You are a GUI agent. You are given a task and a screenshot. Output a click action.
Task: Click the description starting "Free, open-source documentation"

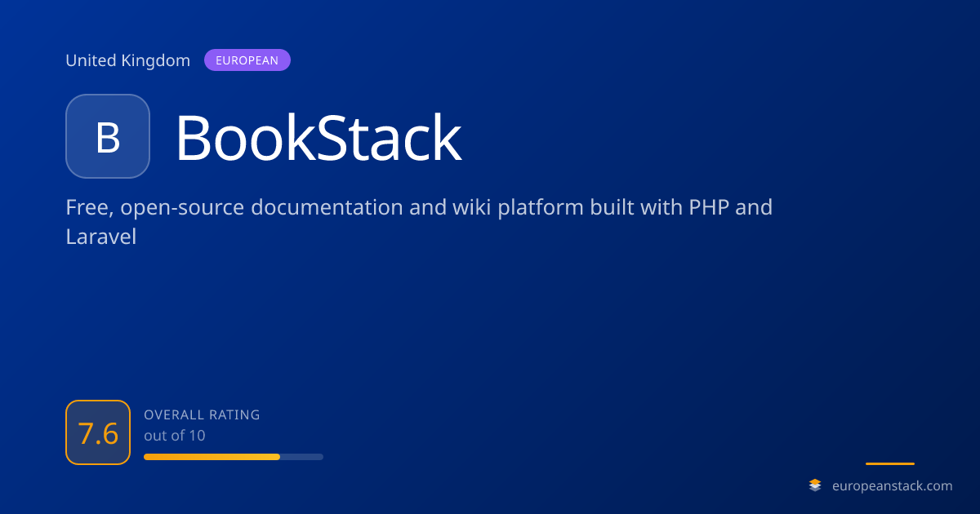pyautogui.click(x=419, y=222)
